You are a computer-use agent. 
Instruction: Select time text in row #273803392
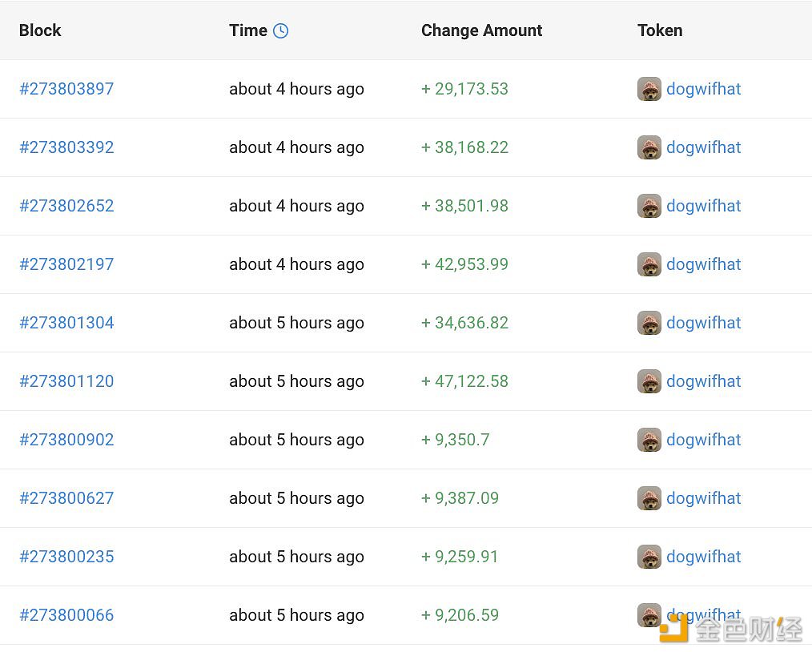click(297, 147)
